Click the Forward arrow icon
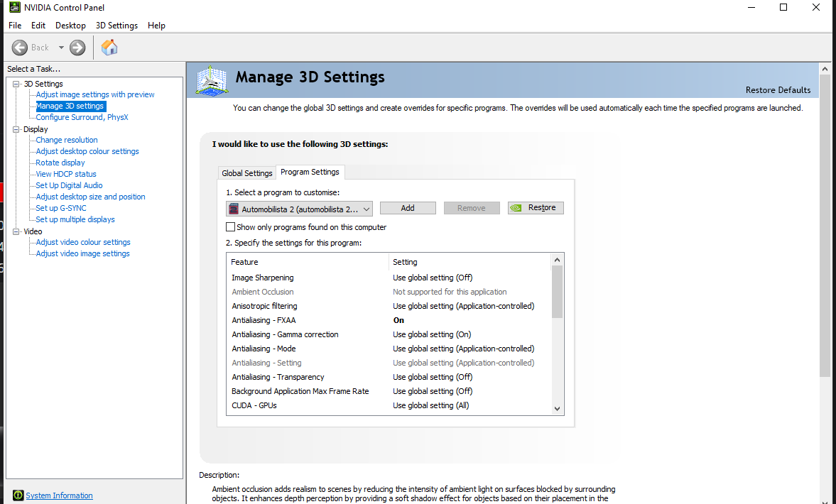This screenshot has width=836, height=504. pyautogui.click(x=77, y=48)
